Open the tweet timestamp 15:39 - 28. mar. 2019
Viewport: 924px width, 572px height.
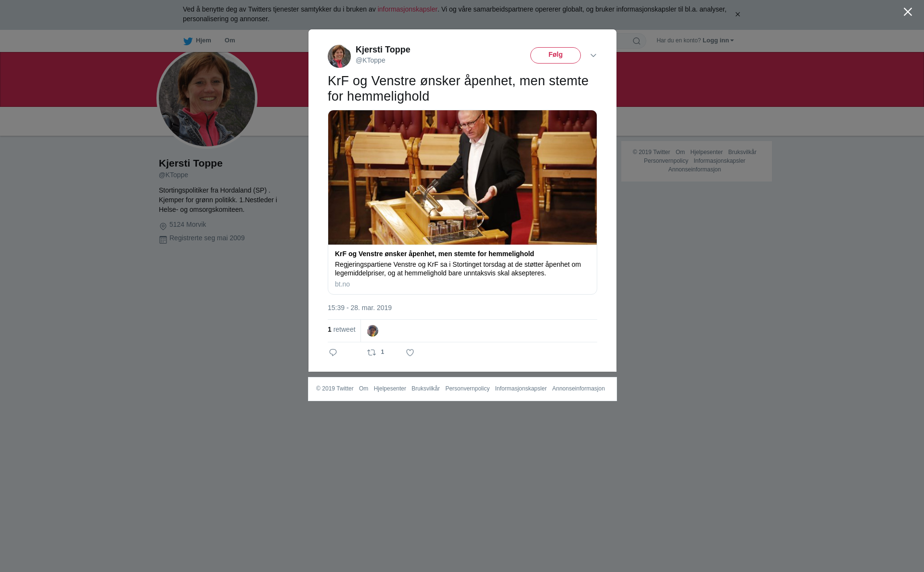coord(359,308)
